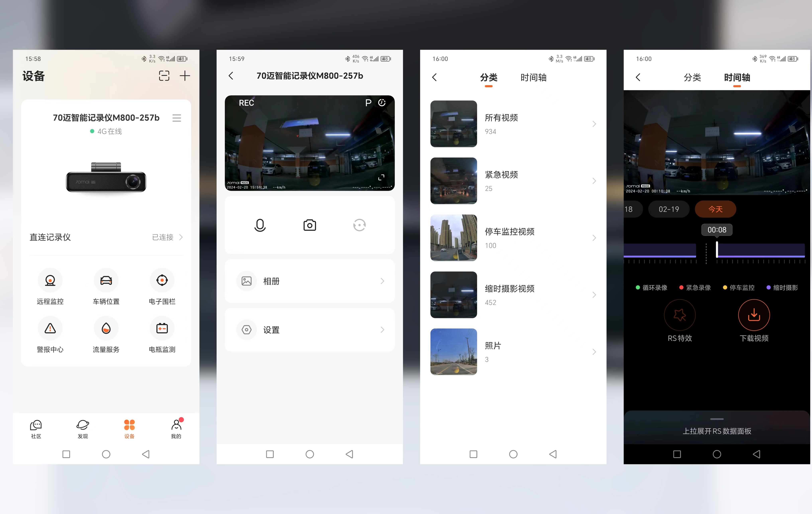Tap the 紧急录像 legend item
The width and height of the screenshot is (812, 514).
tap(695, 288)
